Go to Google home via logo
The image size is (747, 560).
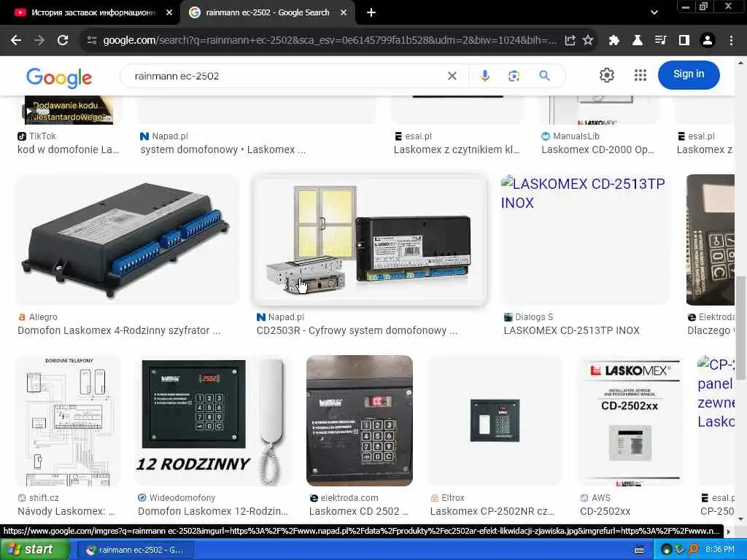click(x=59, y=77)
